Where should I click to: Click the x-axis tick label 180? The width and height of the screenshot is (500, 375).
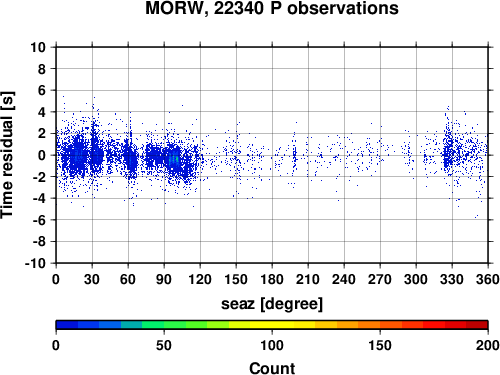pos(272,279)
